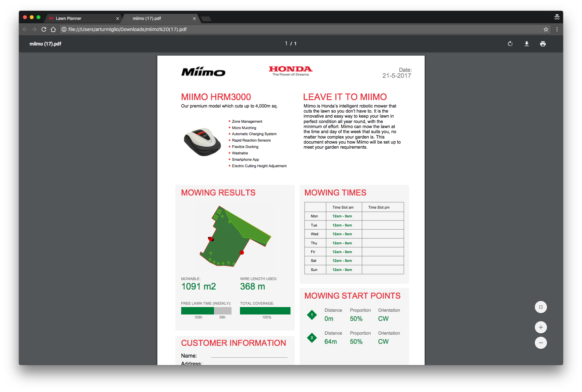Toggle fit-to-page view for the PDF
Viewport: 582px width, 392px height.
coord(541,307)
